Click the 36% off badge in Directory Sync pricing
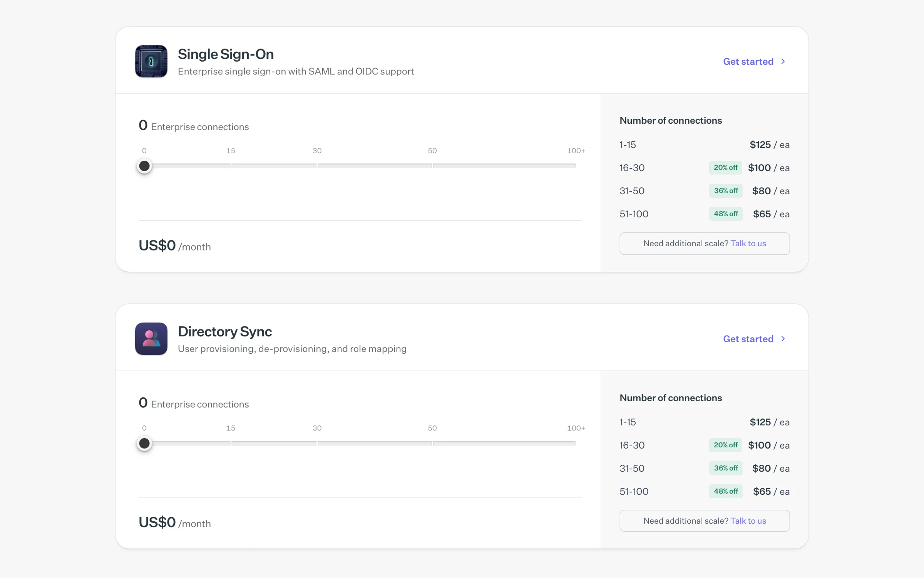924x578 pixels. [x=726, y=468]
